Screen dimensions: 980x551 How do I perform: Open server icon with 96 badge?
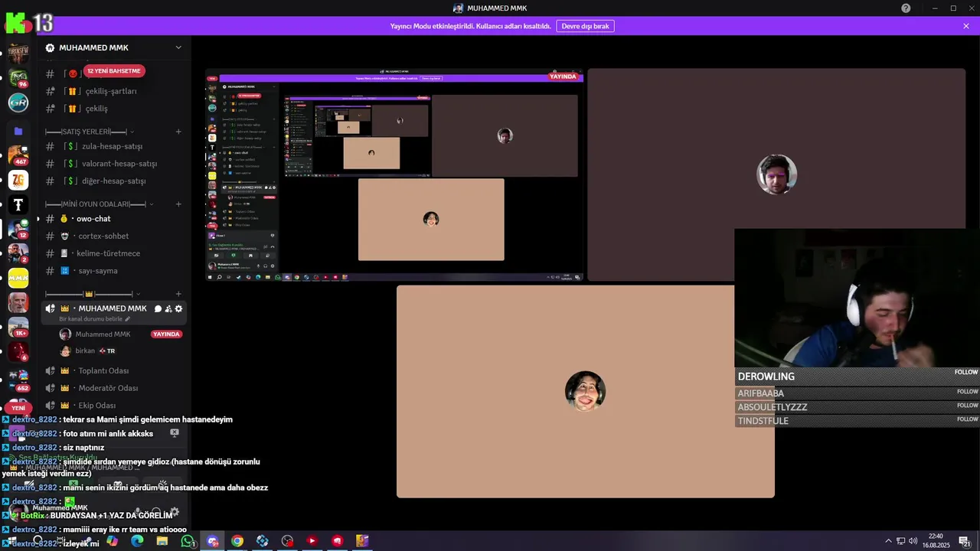[x=18, y=78]
